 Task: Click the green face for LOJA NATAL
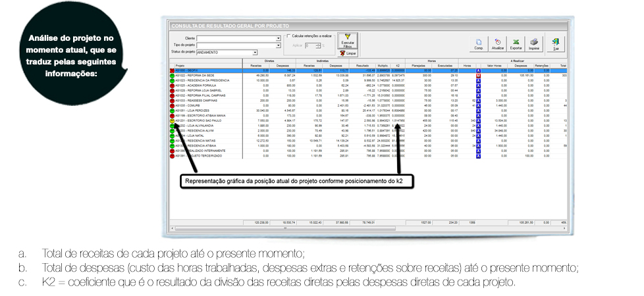(172, 136)
